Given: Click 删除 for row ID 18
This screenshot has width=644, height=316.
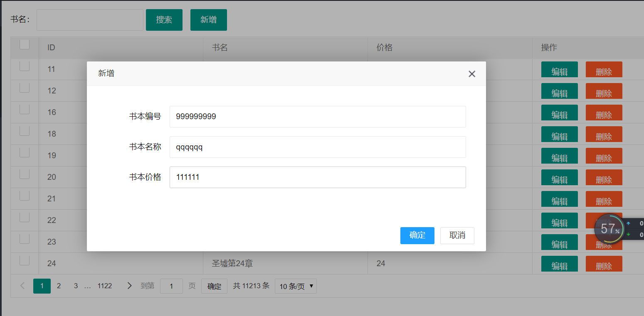Looking at the screenshot, I should pyautogui.click(x=604, y=134).
